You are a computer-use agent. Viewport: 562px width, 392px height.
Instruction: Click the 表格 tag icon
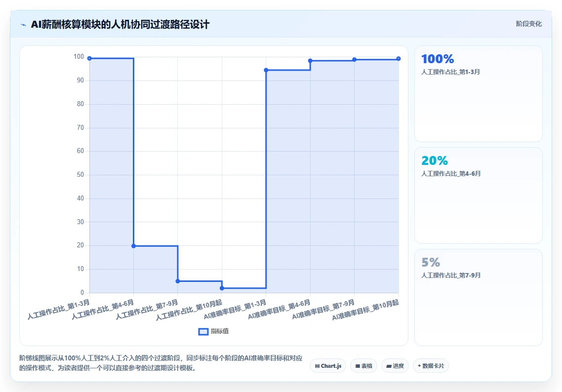tap(358, 366)
